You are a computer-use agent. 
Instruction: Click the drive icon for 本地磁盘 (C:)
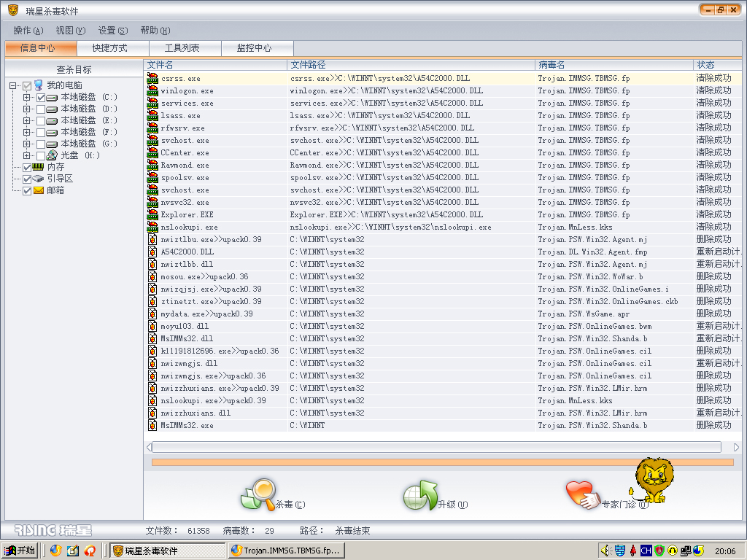pos(53,97)
